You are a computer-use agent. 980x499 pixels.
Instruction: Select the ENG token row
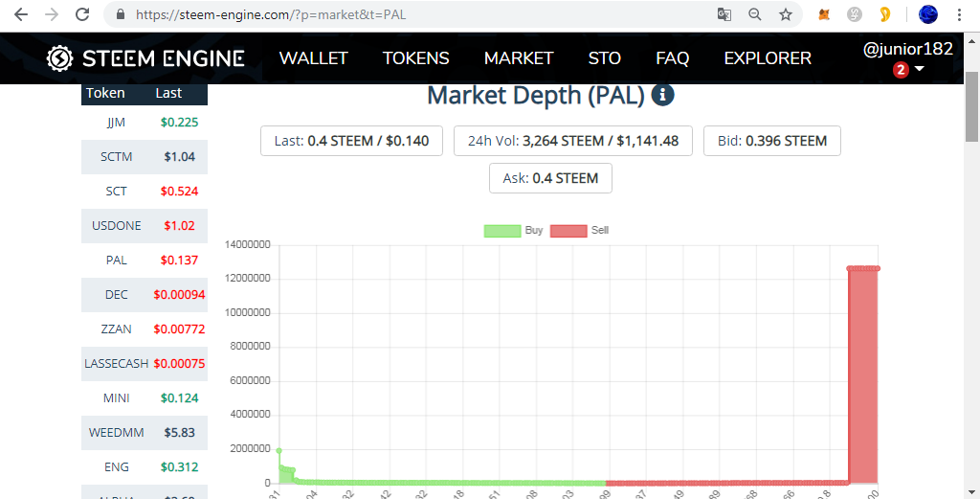[145, 466]
